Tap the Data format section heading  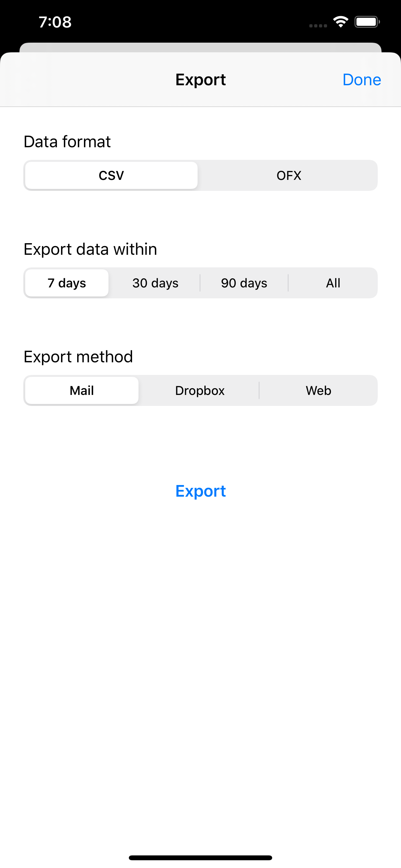[x=67, y=141]
